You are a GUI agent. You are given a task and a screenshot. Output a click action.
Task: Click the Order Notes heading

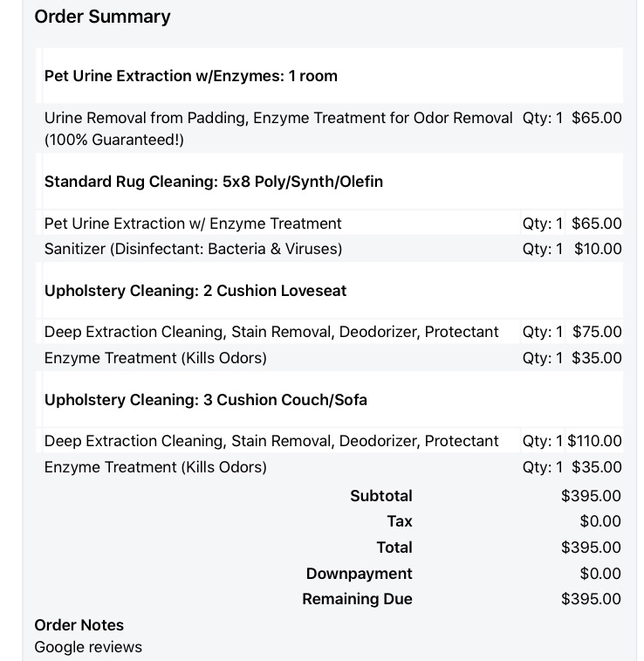[x=79, y=625]
